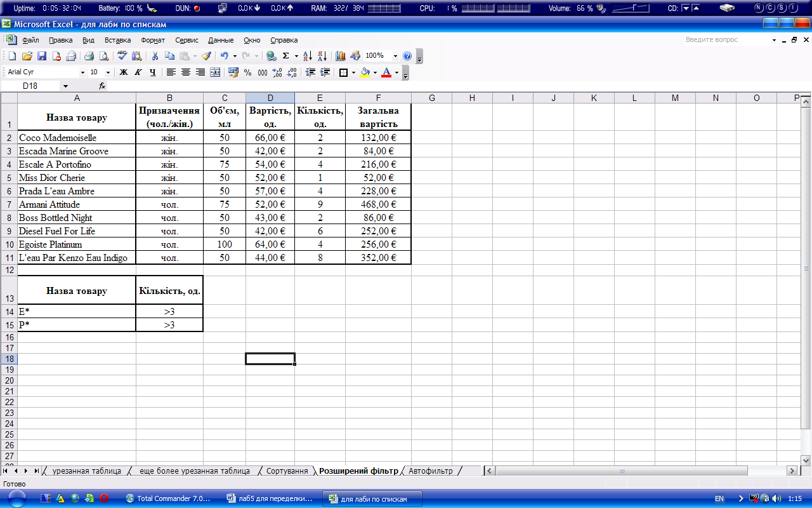Screen dimensions: 812x508
Task: Open the Данные menu
Action: [221, 39]
